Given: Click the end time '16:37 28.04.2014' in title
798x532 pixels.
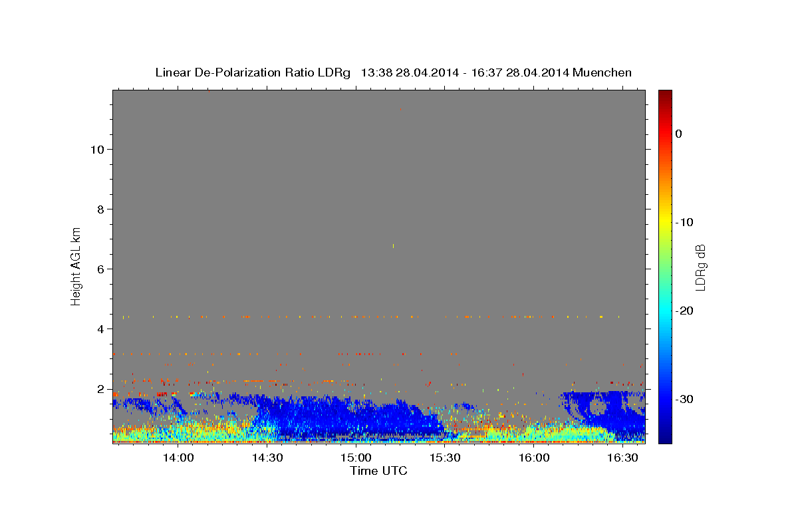Looking at the screenshot, I should (x=520, y=72).
